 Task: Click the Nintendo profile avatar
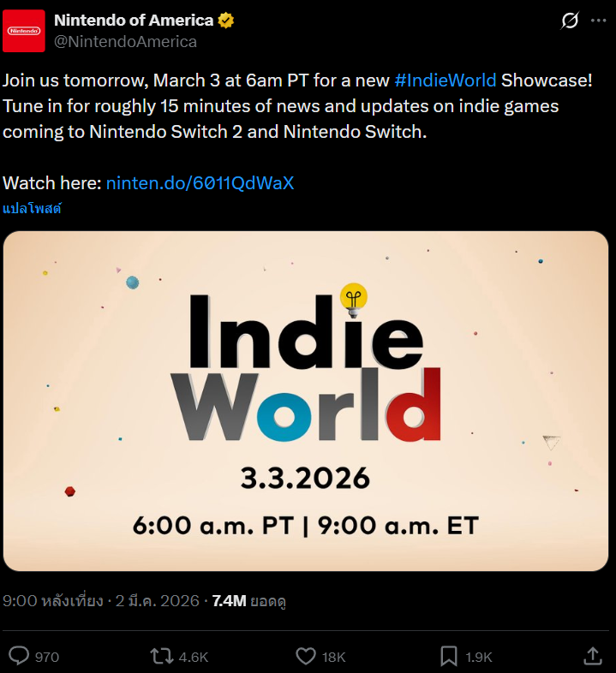[24, 31]
